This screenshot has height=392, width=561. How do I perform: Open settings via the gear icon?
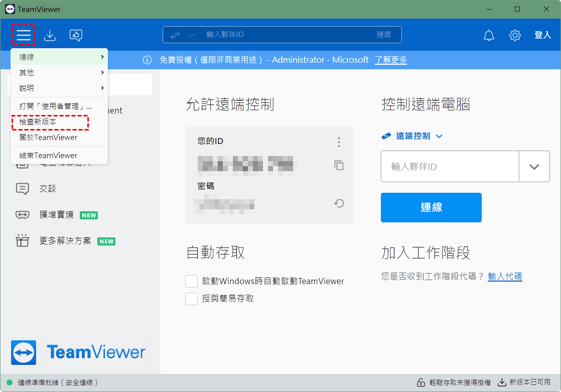tap(515, 35)
